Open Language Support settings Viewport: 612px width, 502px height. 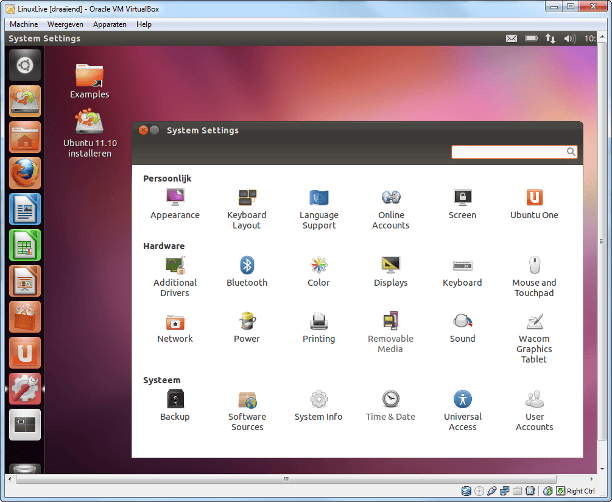pyautogui.click(x=319, y=209)
